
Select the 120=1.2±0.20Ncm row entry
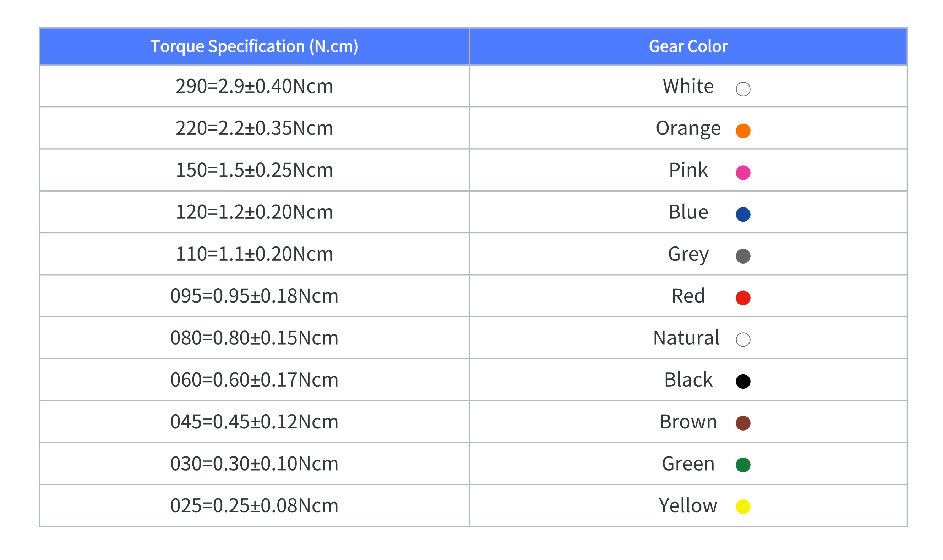(254, 212)
